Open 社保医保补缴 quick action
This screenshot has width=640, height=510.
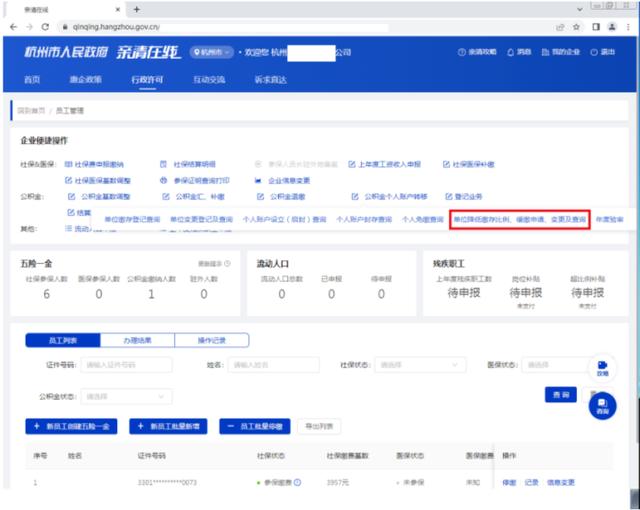[x=469, y=164]
